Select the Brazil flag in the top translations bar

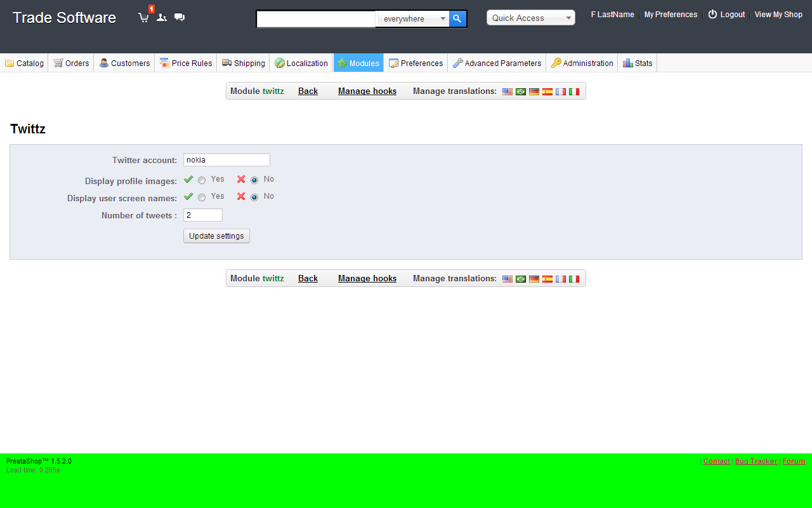(521, 91)
